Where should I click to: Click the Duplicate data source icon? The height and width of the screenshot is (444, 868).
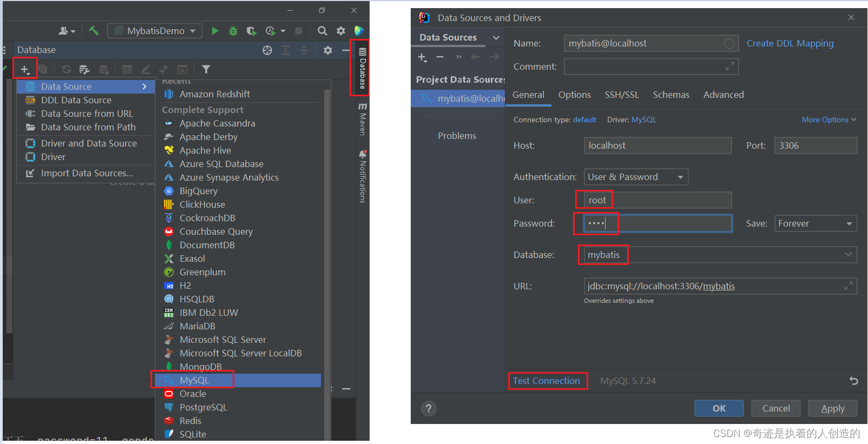coord(43,69)
